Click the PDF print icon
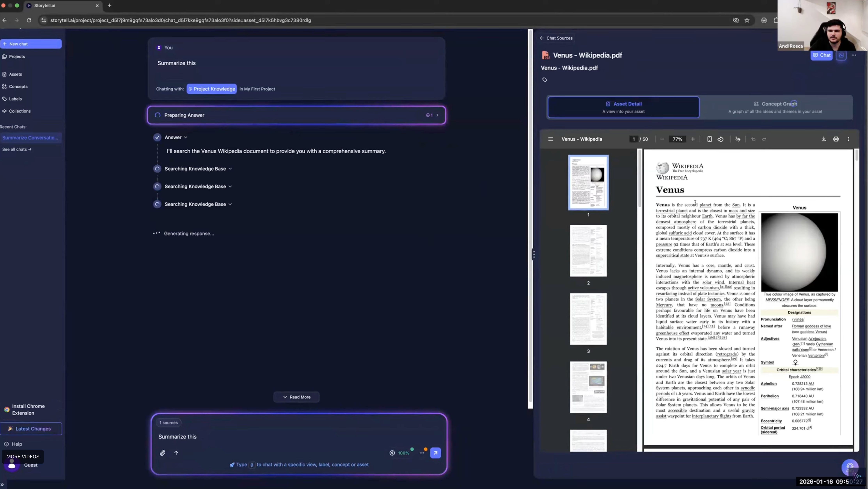868x489 pixels. [836, 139]
